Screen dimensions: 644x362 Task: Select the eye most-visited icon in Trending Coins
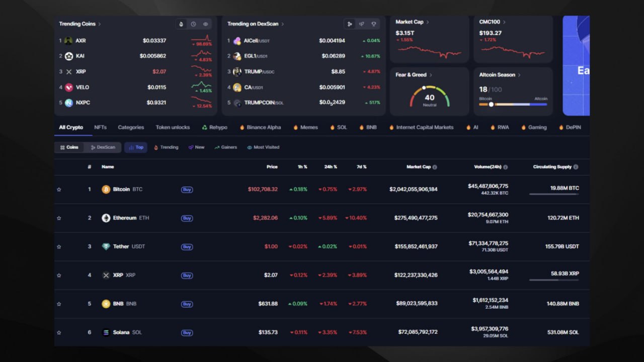tap(205, 24)
